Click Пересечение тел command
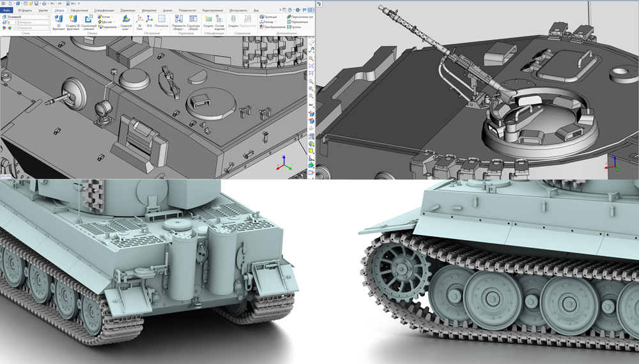 300,17
